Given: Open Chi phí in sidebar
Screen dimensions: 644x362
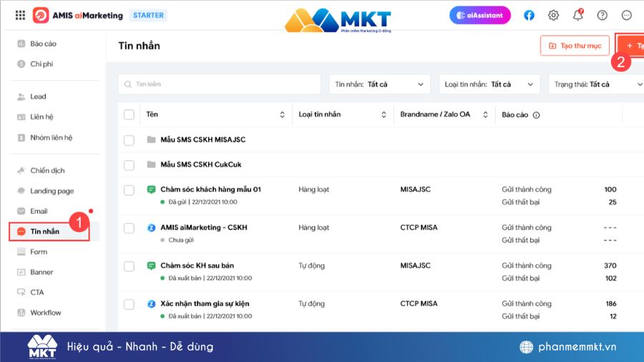Looking at the screenshot, I should tap(42, 64).
